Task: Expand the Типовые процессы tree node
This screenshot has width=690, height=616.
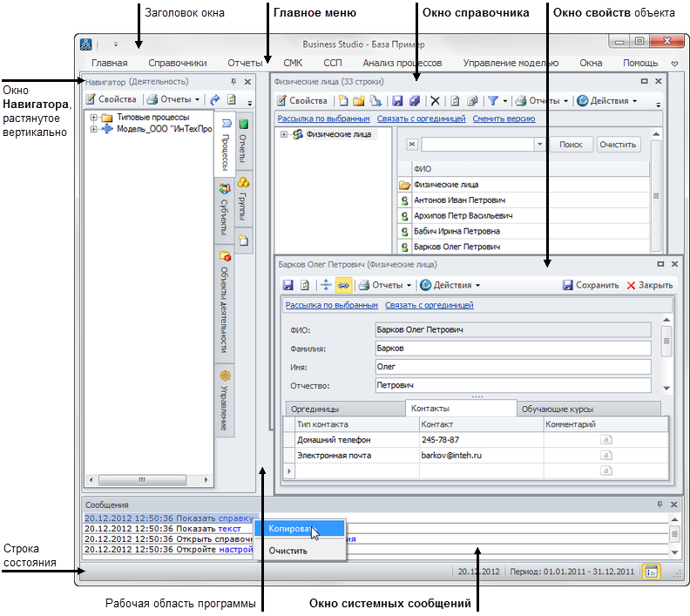Action: point(93,117)
